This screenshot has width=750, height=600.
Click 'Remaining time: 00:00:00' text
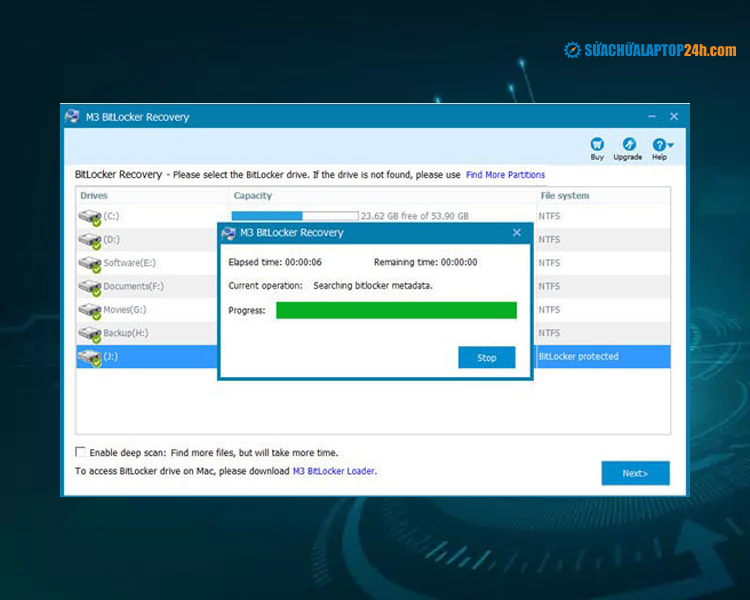pos(426,262)
